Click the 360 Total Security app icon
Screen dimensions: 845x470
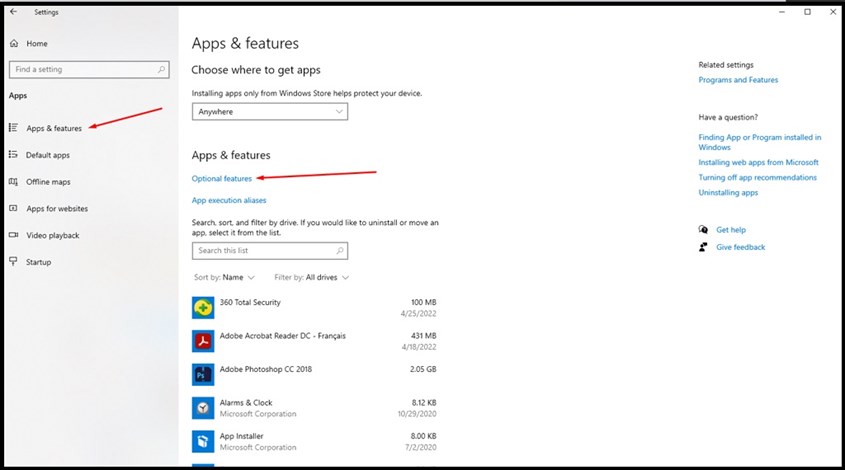[x=203, y=308]
